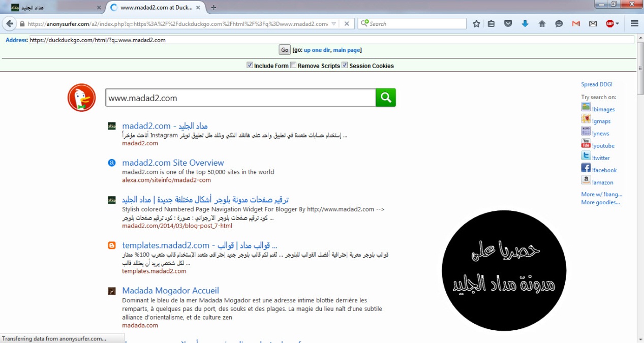Click the alexa.com/siteinfo/madad2-com URL
This screenshot has height=343, width=644.
tap(166, 180)
